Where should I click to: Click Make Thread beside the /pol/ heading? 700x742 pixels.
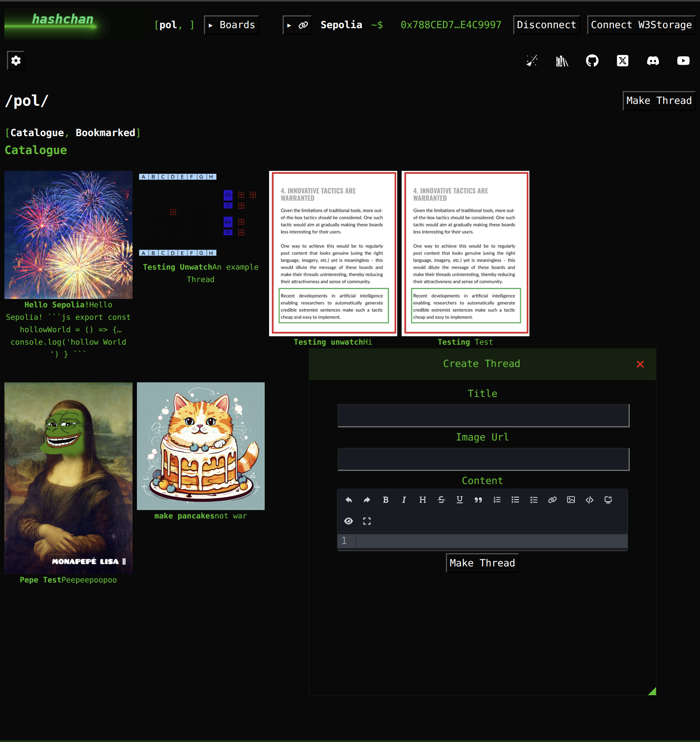point(659,101)
